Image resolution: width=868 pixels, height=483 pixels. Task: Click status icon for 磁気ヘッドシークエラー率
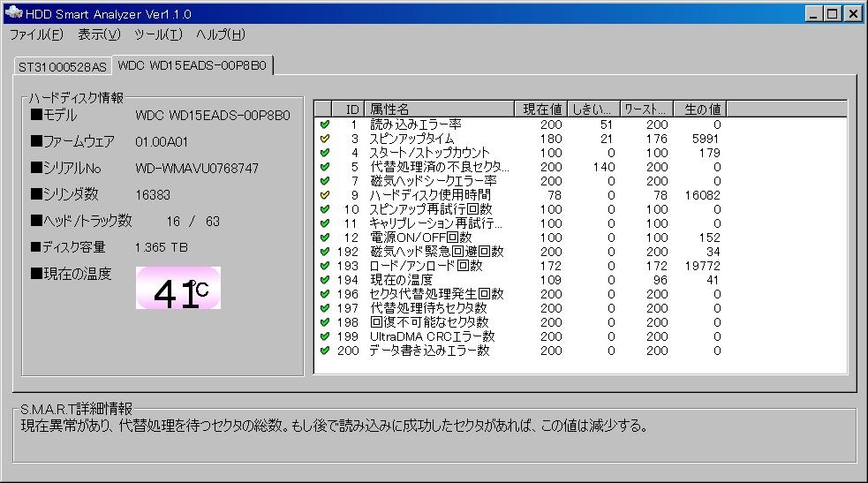325,181
